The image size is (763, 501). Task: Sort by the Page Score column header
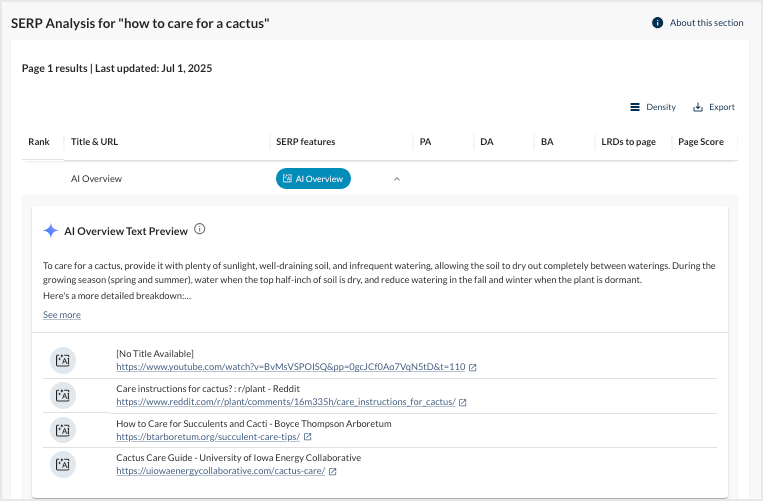700,142
